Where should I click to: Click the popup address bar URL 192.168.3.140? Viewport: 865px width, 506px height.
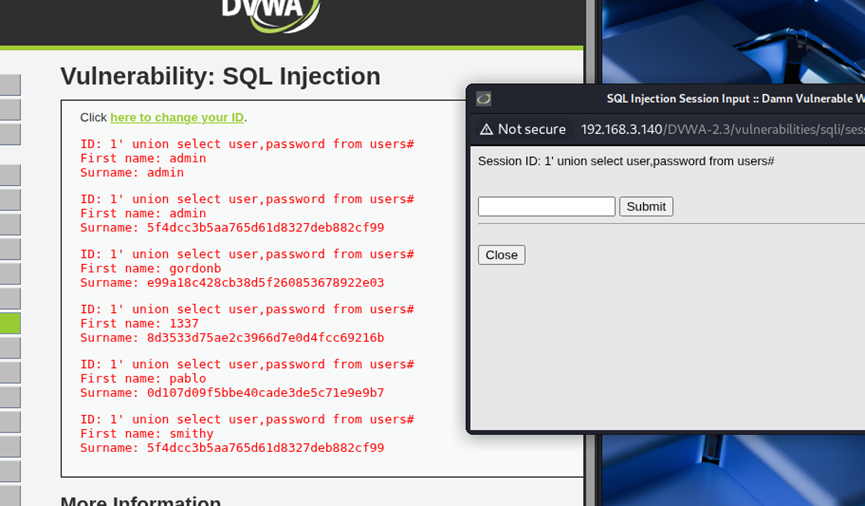pos(622,129)
